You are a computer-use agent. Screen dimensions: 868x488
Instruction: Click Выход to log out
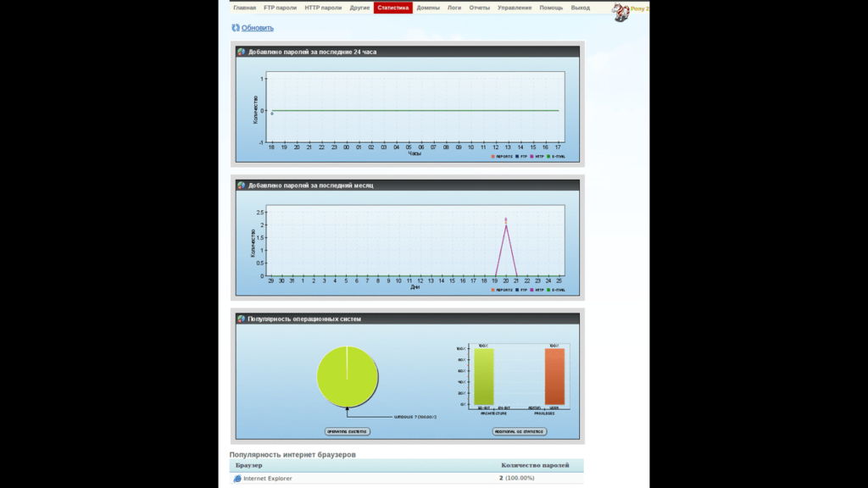pyautogui.click(x=580, y=8)
